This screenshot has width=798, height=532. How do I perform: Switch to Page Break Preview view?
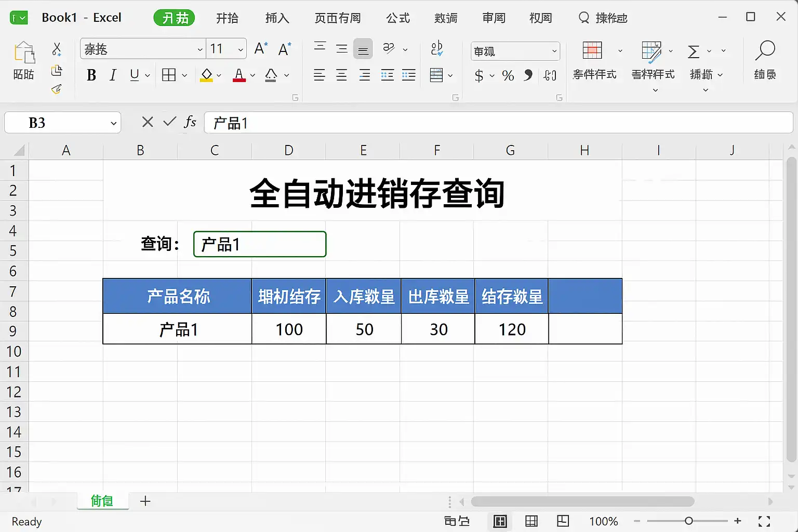point(563,521)
